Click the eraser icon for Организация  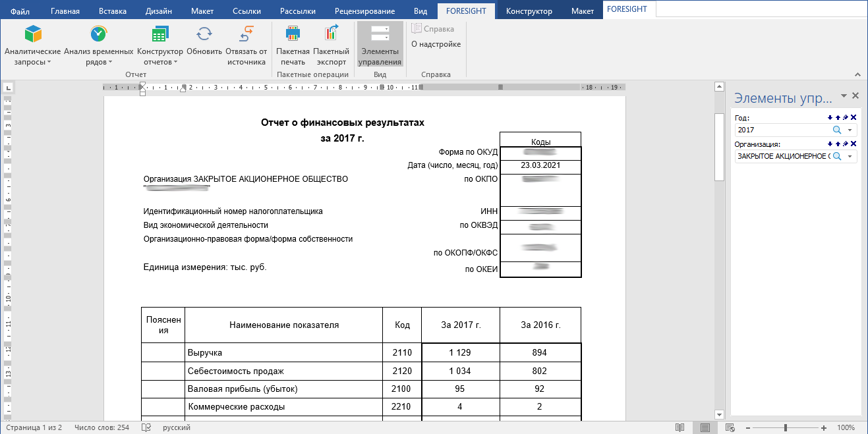846,144
